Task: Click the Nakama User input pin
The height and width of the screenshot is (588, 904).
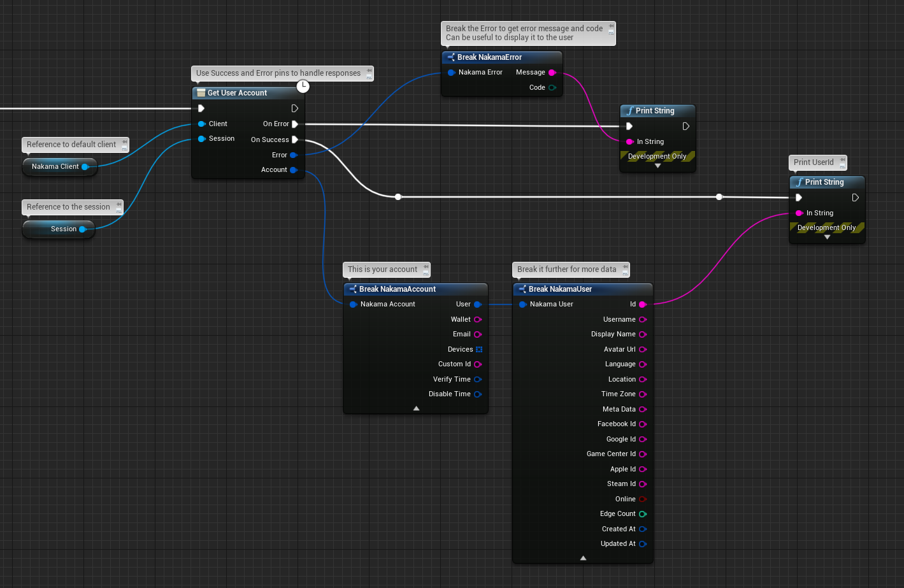Action: pos(522,305)
